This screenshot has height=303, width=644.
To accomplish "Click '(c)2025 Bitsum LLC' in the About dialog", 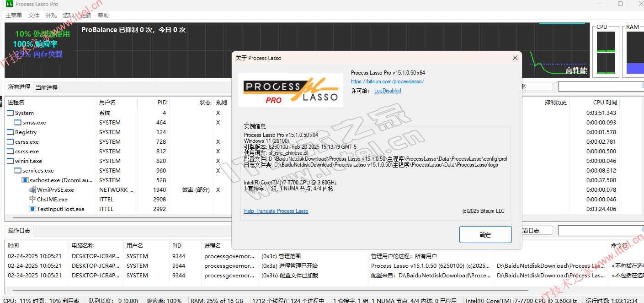I will click(x=484, y=211).
